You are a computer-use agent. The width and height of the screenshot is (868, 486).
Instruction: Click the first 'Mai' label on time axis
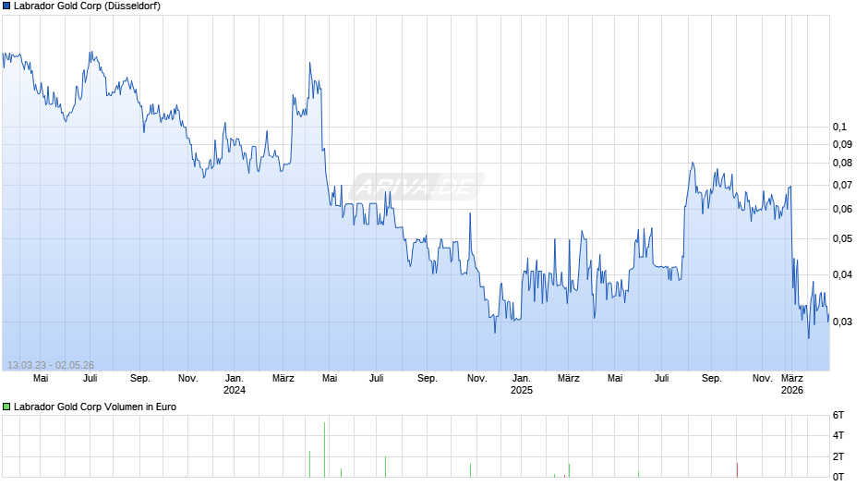pyautogui.click(x=41, y=378)
